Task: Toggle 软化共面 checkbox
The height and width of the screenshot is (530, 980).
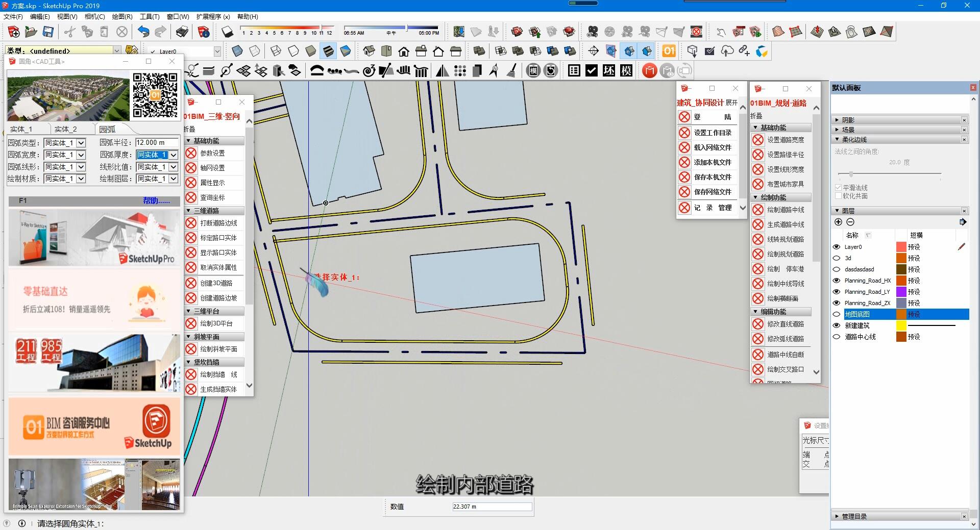Action: (838, 196)
